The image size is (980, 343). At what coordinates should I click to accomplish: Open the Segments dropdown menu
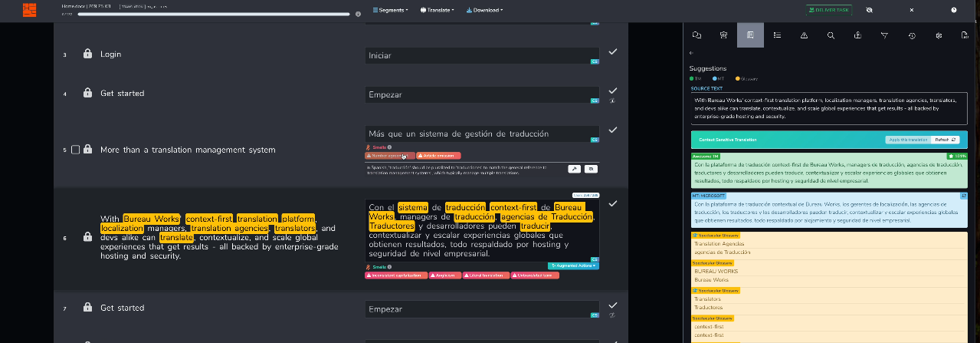pos(390,10)
